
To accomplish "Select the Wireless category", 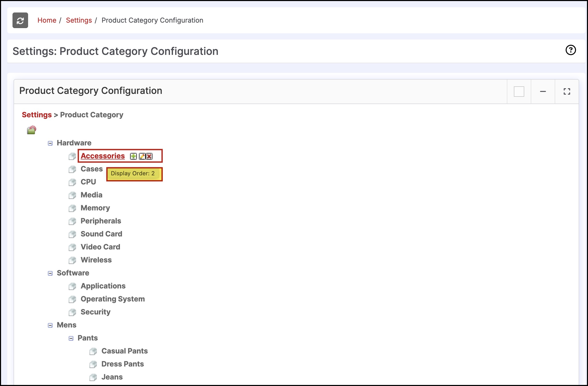I will [x=96, y=260].
